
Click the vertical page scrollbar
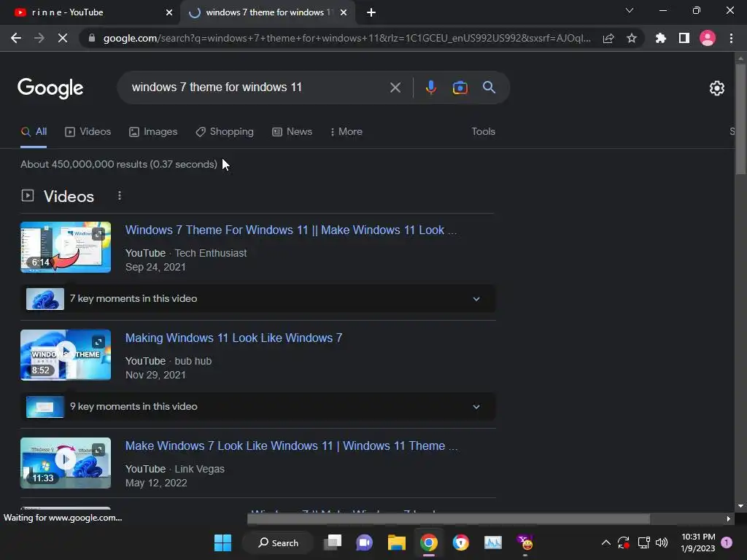[740, 119]
